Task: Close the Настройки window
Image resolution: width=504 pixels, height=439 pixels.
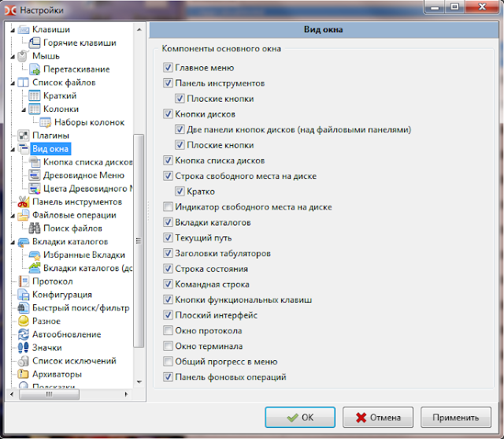Action: click(x=482, y=7)
